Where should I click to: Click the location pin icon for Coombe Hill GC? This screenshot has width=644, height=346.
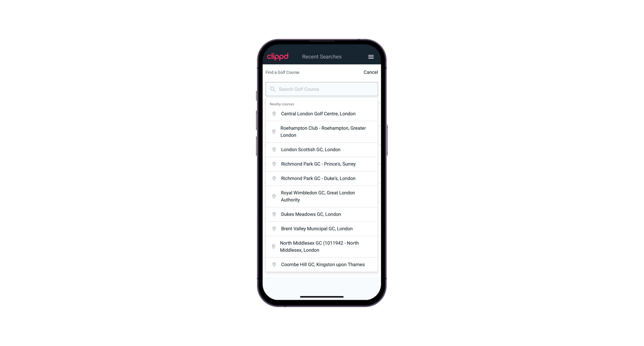273,264
